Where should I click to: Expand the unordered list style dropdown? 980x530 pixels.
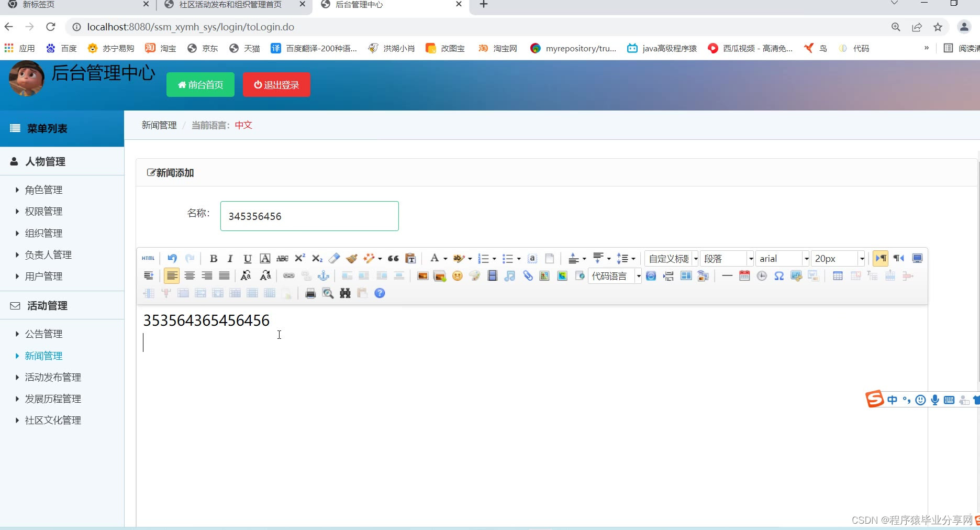point(519,259)
